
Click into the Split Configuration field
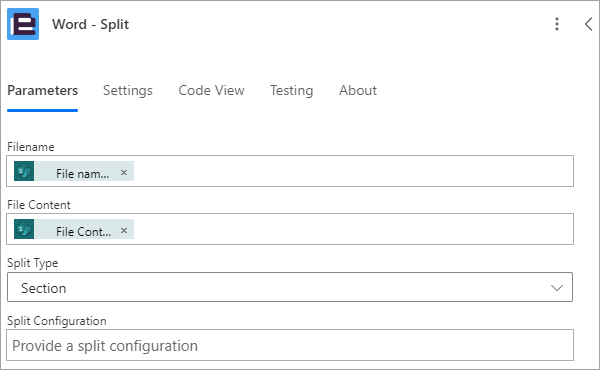(x=290, y=345)
